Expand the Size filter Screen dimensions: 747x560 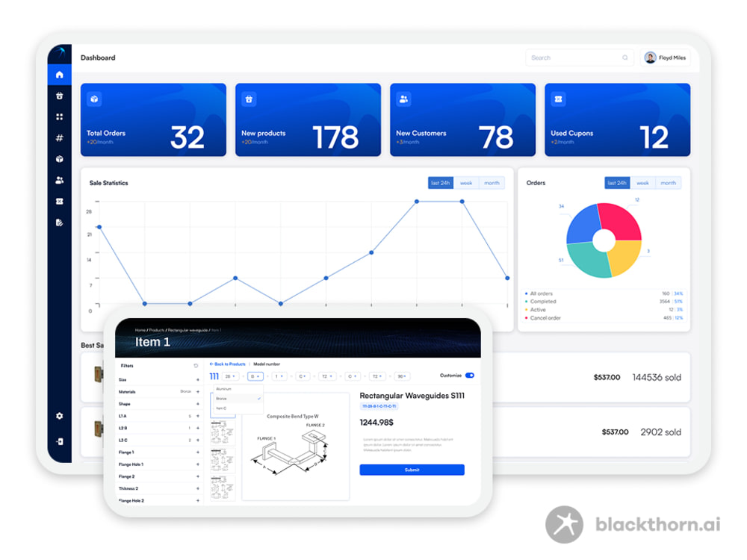[198, 380]
